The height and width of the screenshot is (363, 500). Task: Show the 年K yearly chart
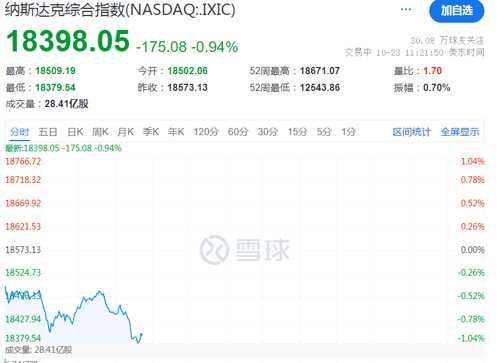coord(176,132)
